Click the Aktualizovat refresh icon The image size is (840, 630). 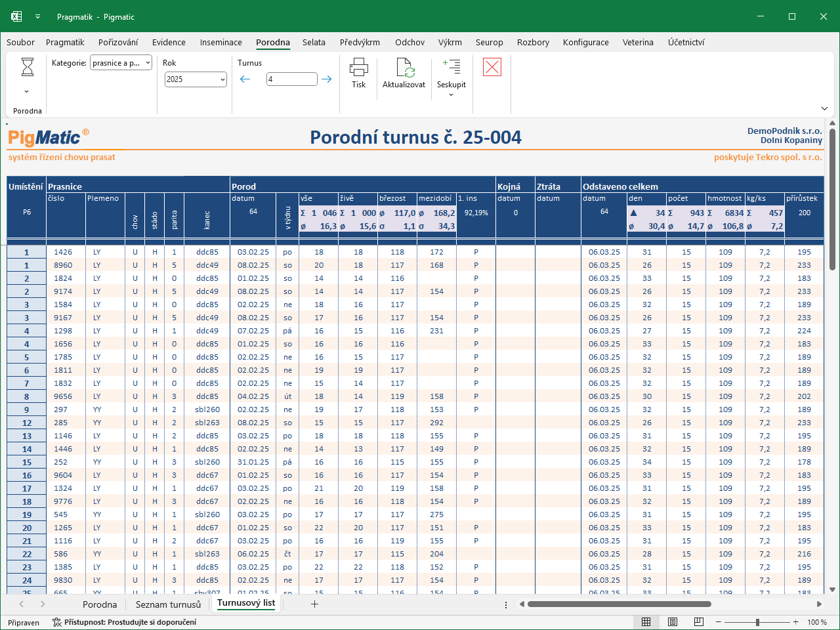coord(404,67)
